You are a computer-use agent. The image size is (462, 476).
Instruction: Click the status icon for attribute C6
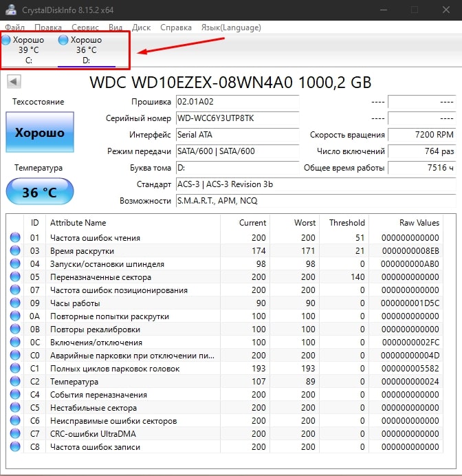15,420
